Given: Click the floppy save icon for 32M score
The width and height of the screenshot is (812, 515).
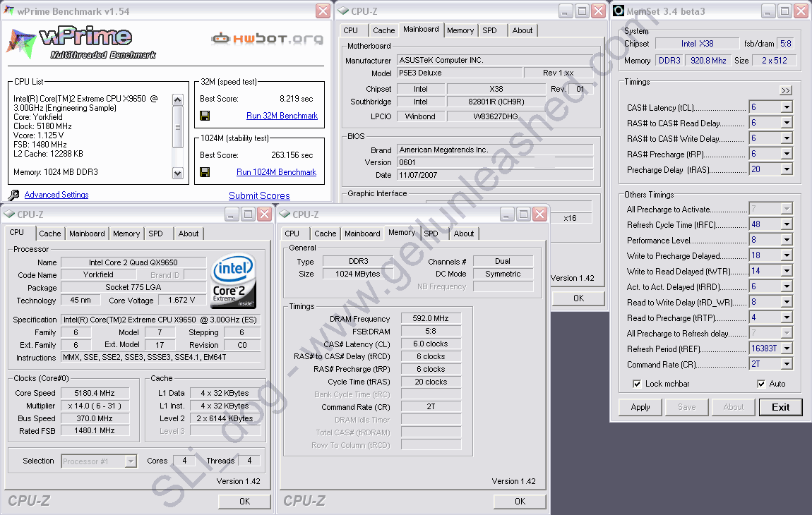Looking at the screenshot, I should pyautogui.click(x=205, y=116).
